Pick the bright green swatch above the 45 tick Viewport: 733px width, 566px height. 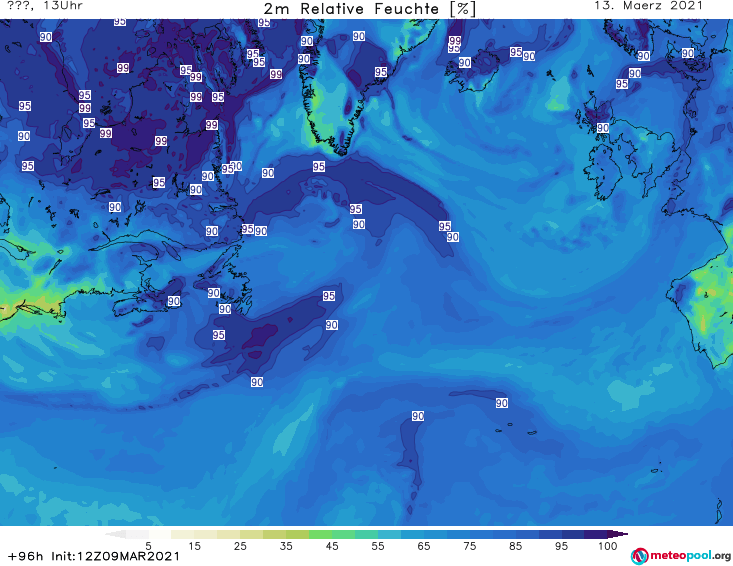pyautogui.click(x=320, y=534)
